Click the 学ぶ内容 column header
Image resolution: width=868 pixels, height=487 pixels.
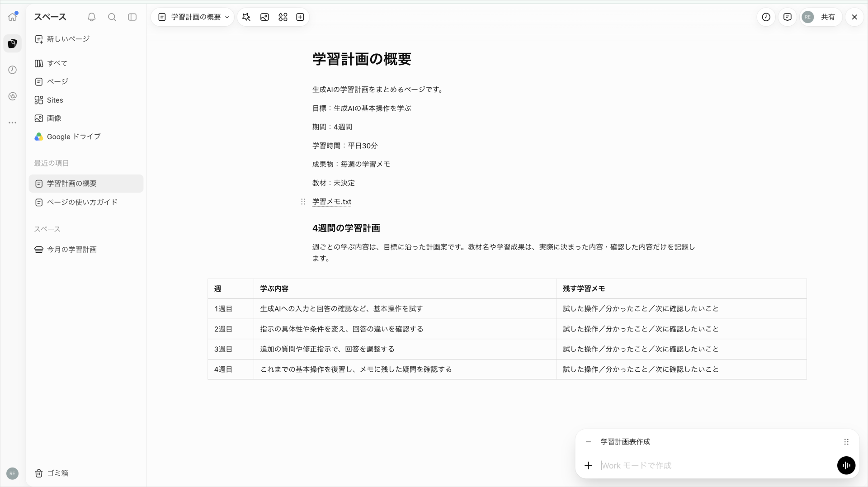(x=405, y=288)
